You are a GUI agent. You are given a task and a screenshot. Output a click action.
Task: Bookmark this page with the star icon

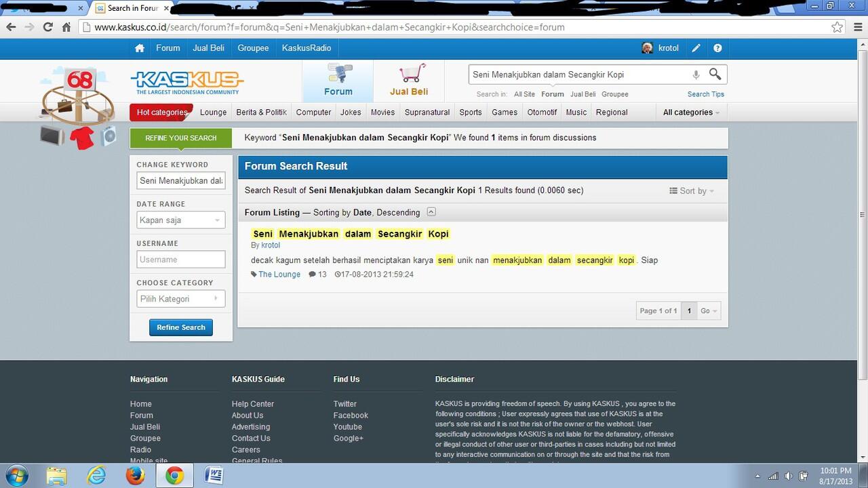coord(837,27)
